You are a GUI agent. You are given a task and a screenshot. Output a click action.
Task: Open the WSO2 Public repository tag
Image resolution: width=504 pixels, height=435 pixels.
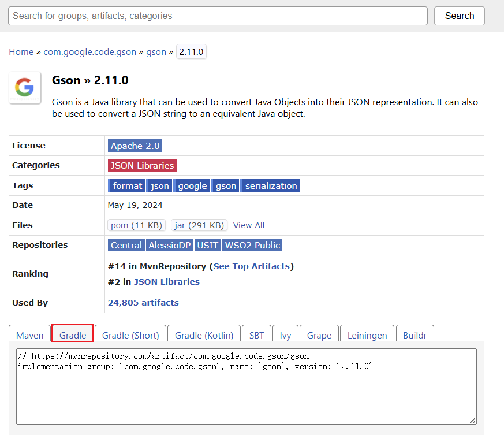click(x=252, y=245)
